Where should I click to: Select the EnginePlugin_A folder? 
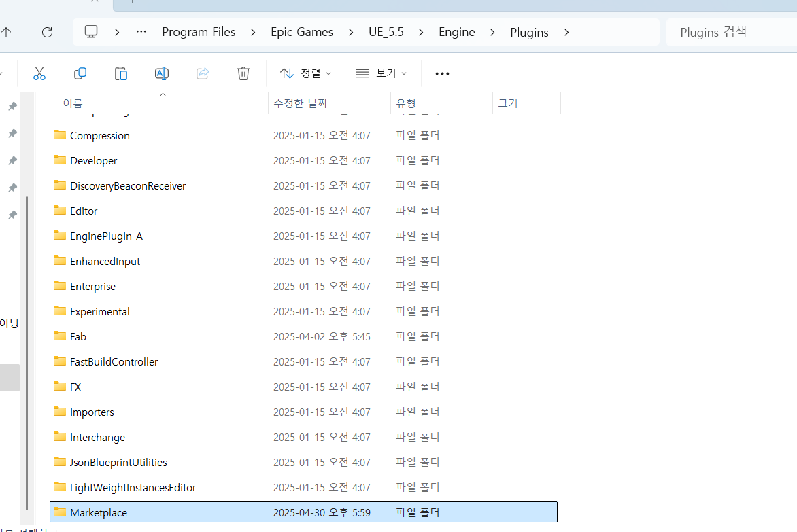click(106, 236)
